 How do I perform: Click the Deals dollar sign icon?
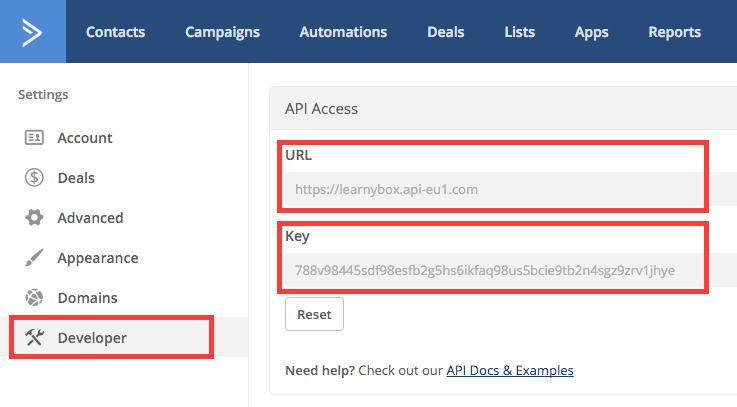(34, 178)
